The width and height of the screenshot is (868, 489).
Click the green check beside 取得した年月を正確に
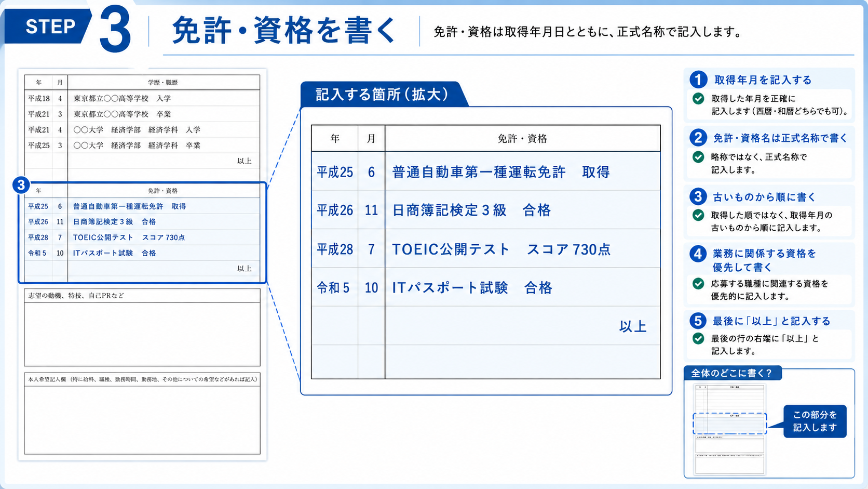[x=699, y=98]
